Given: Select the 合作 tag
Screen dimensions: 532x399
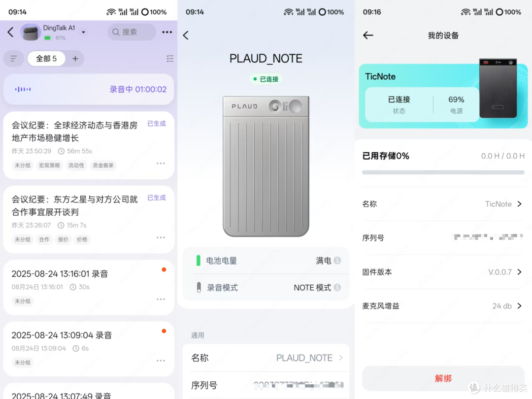Looking at the screenshot, I should click(x=44, y=239).
